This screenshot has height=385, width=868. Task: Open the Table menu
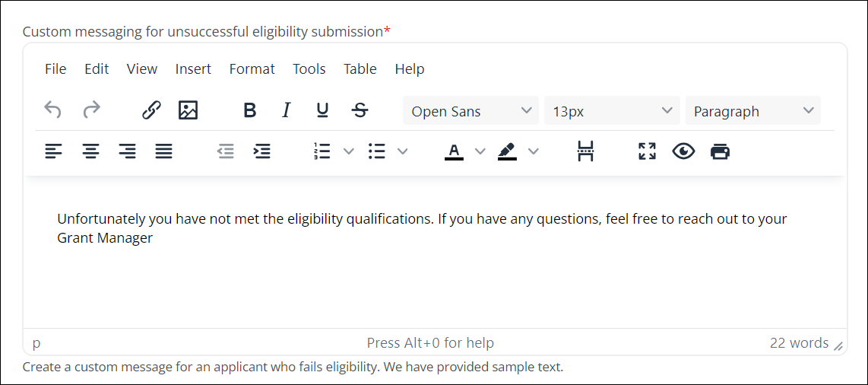point(360,69)
